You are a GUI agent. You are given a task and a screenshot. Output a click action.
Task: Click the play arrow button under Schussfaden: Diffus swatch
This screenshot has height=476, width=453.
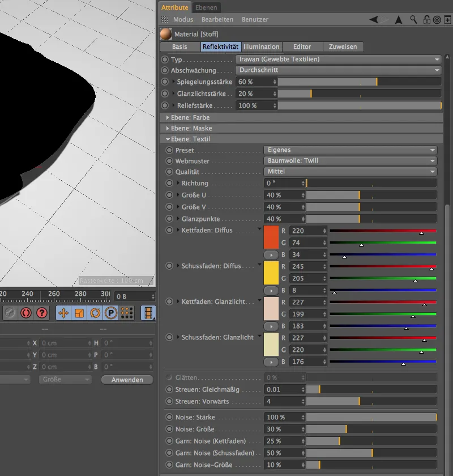[271, 291]
